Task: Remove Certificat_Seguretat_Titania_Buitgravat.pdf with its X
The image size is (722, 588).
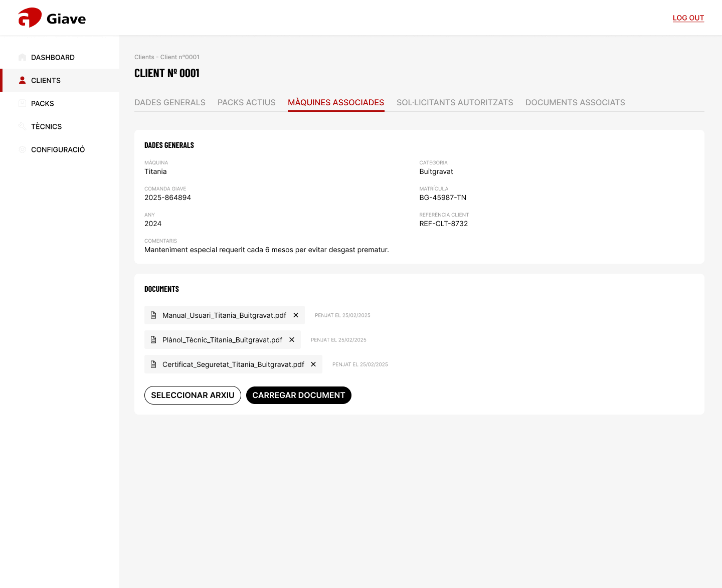Action: 313,364
